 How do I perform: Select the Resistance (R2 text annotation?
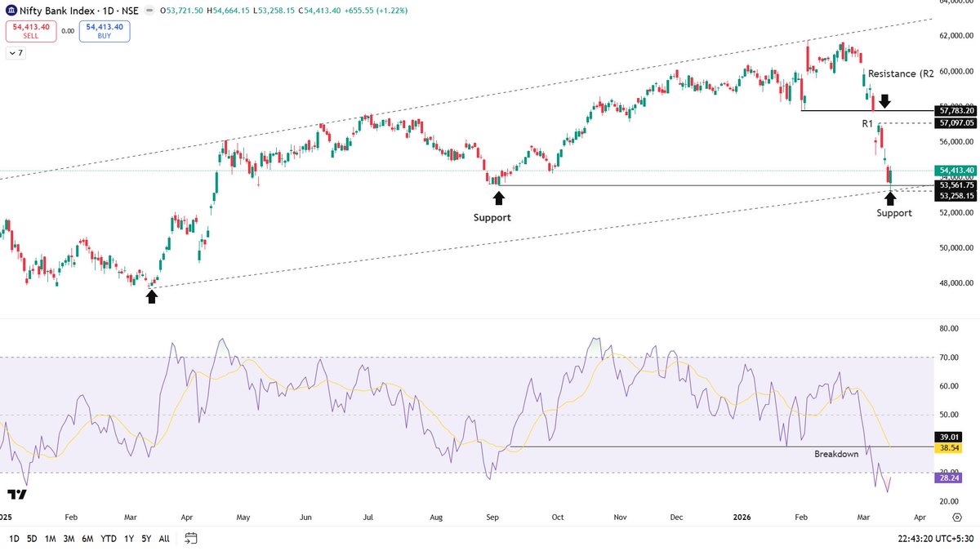click(901, 73)
